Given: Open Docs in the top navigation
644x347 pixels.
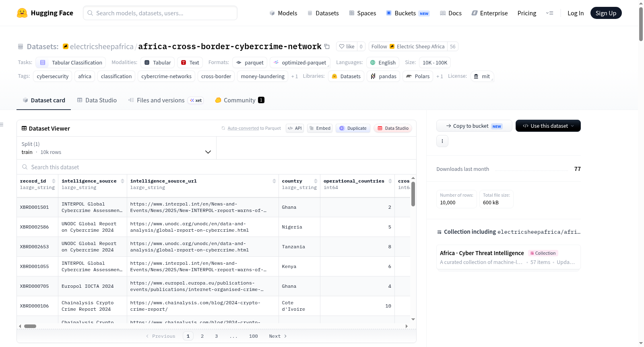Looking at the screenshot, I should click(451, 13).
